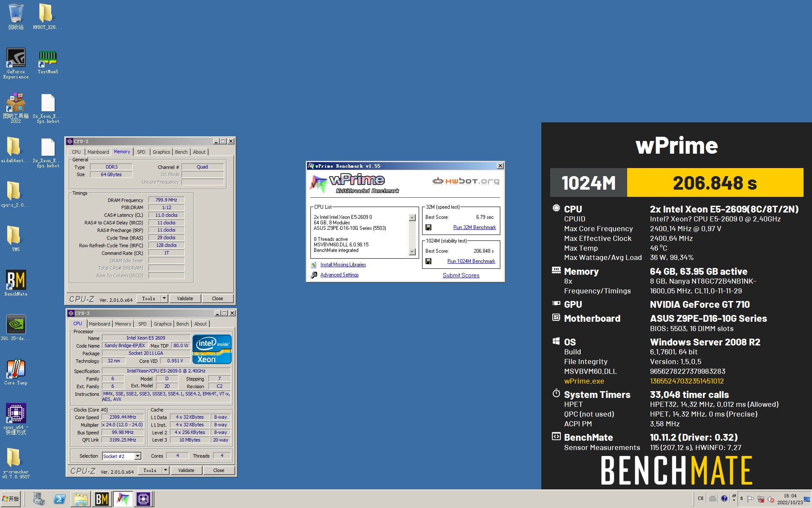Click Validate in CPU-Z processor window
Image resolution: width=812 pixels, height=508 pixels.
tap(186, 470)
